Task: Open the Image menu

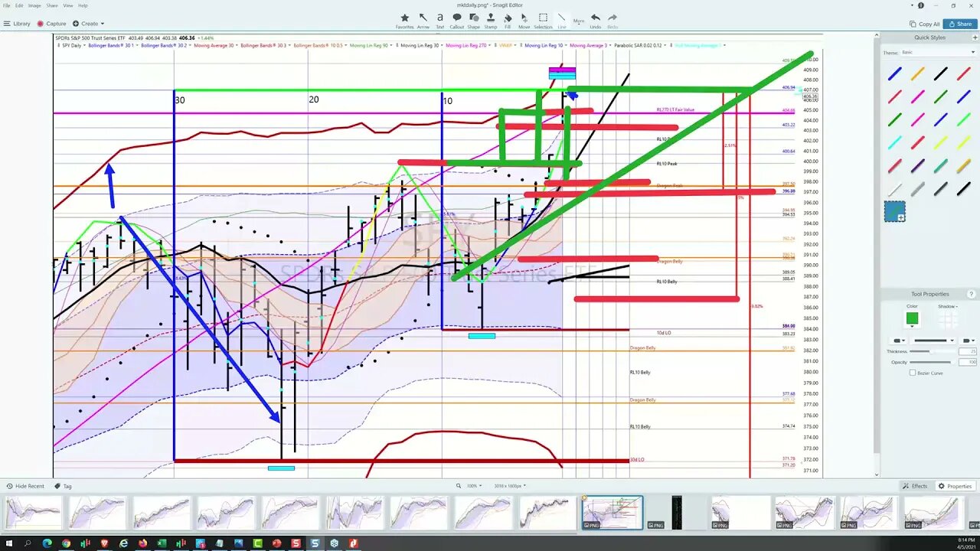Action: (x=34, y=5)
